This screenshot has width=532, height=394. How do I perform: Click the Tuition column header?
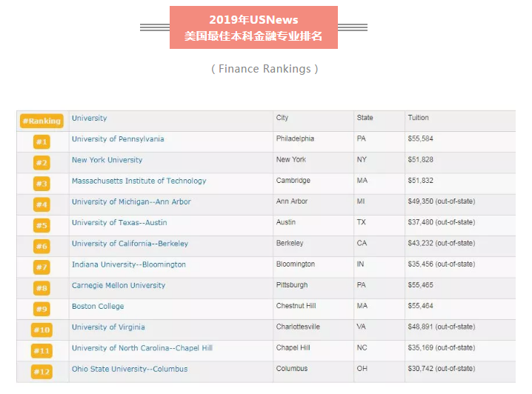pyautogui.click(x=418, y=118)
